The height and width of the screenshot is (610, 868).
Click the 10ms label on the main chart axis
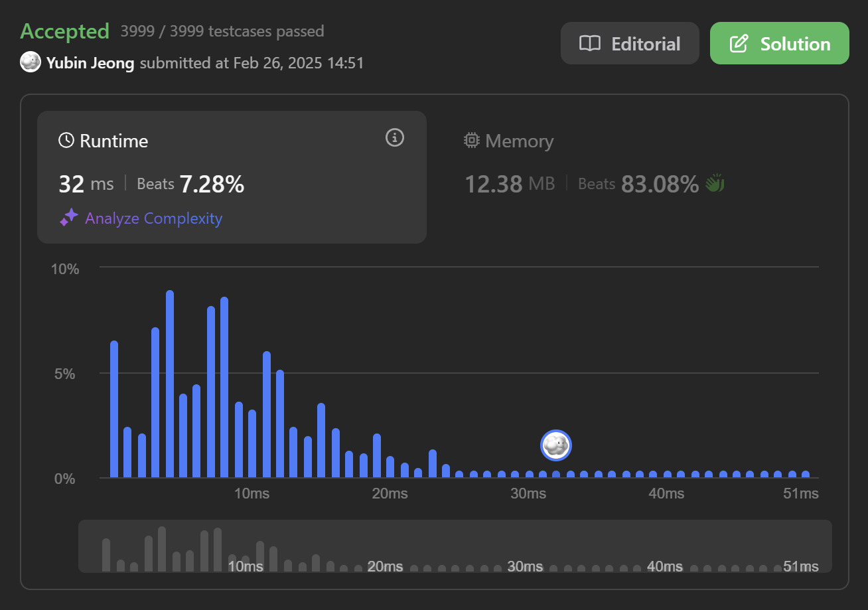click(253, 494)
